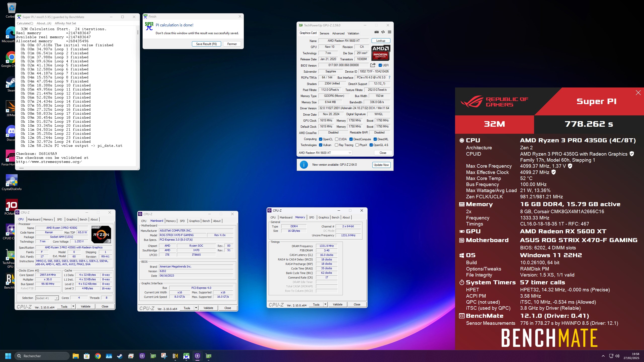Click Update Now in GPU-Z notice
Viewport: 644px width, 362px height.
coord(381,165)
